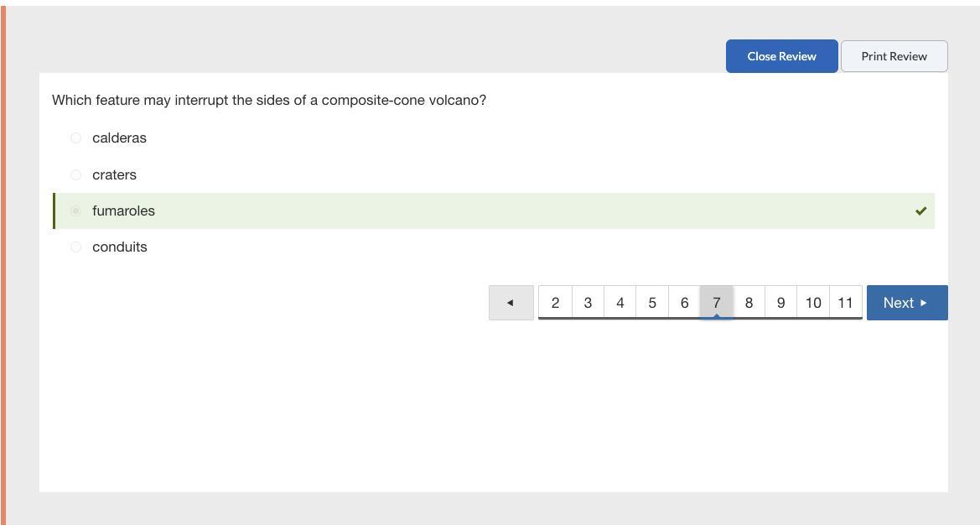Select the craters radio button

pos(75,174)
